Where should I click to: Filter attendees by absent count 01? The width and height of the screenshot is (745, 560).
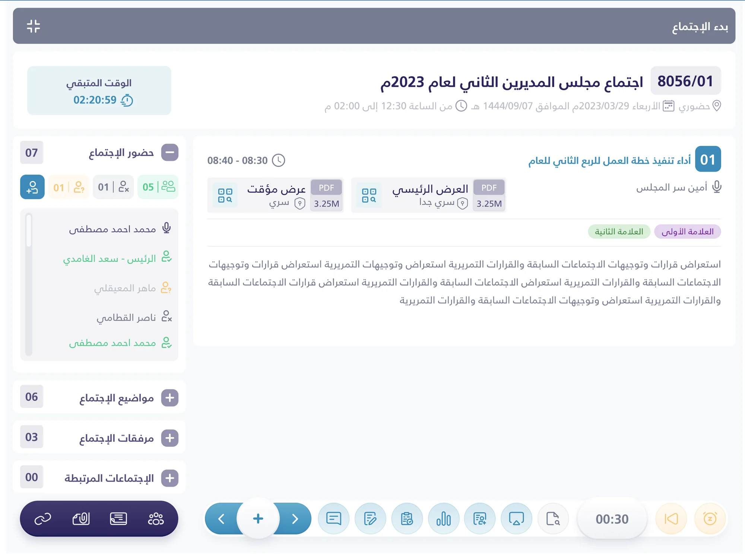[113, 187]
